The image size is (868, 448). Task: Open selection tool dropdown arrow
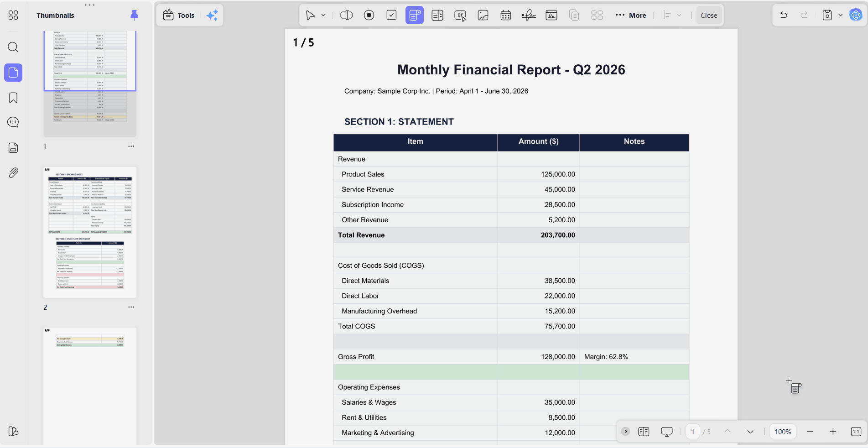pos(323,16)
